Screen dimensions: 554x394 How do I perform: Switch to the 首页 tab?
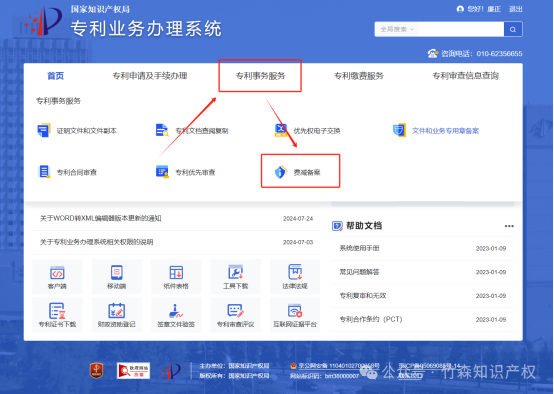click(55, 76)
